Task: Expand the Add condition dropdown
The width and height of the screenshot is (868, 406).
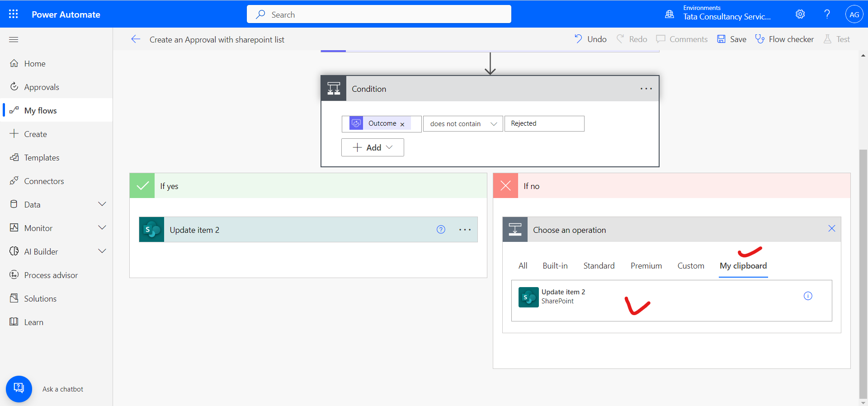Action: coord(373,147)
